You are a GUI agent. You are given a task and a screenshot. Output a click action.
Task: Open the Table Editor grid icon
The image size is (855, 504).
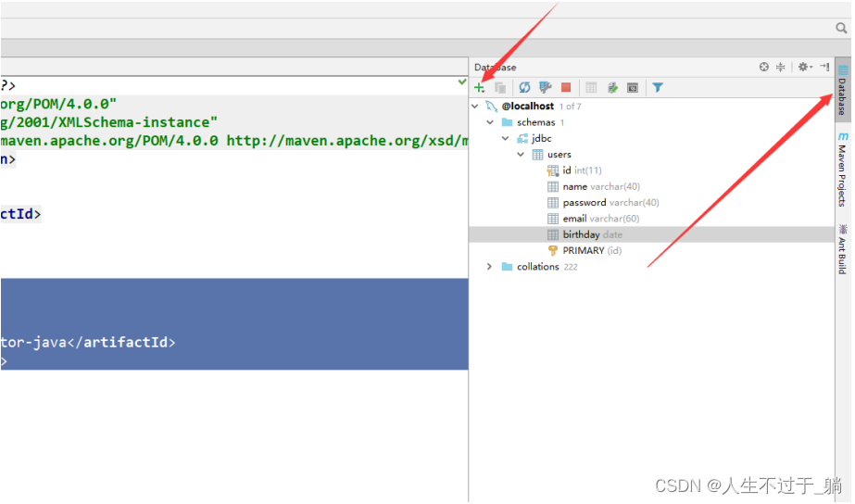(x=591, y=87)
